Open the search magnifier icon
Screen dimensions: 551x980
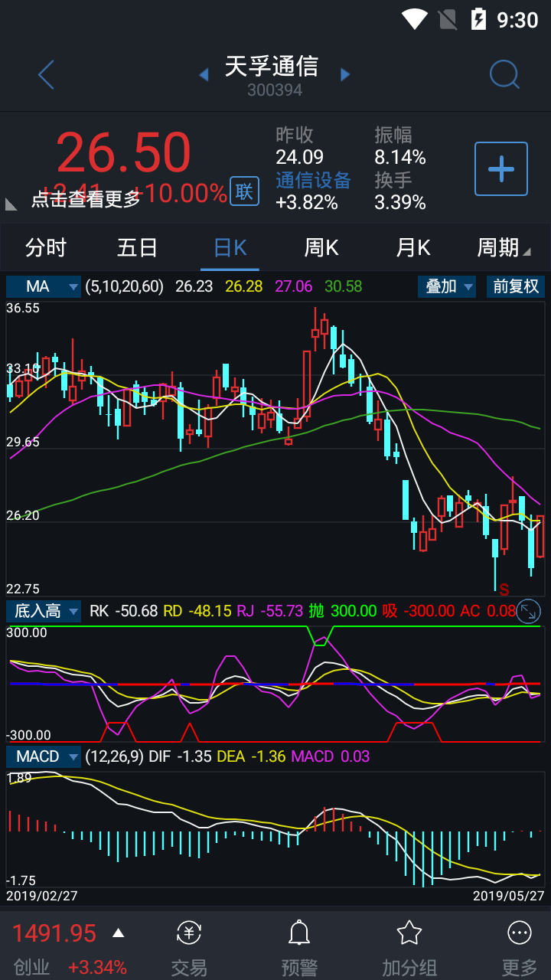(x=504, y=74)
